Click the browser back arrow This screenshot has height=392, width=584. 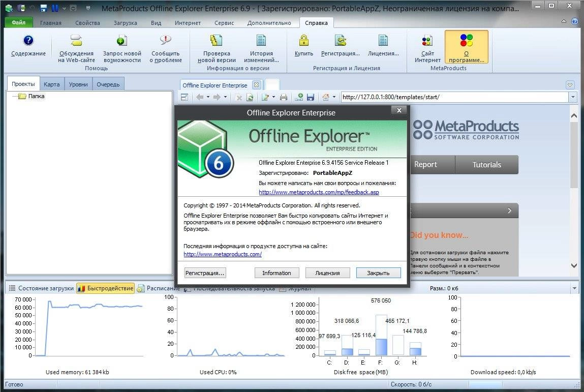[x=200, y=97]
